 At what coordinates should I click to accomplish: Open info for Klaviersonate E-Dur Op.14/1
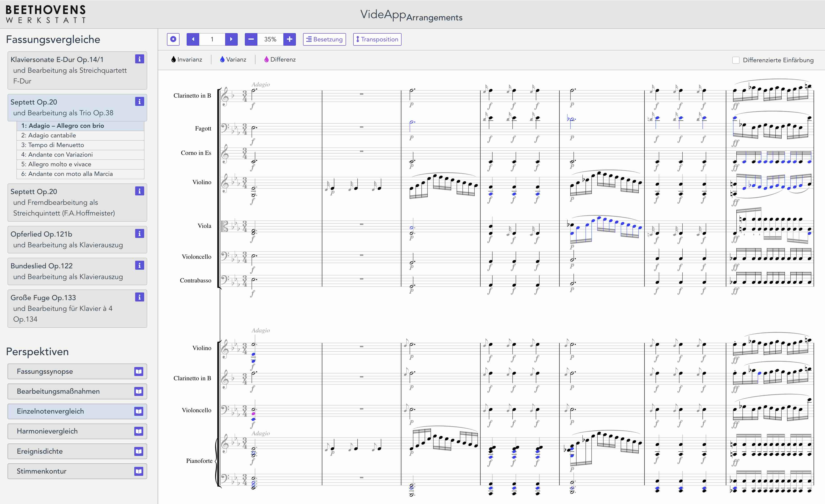point(139,59)
